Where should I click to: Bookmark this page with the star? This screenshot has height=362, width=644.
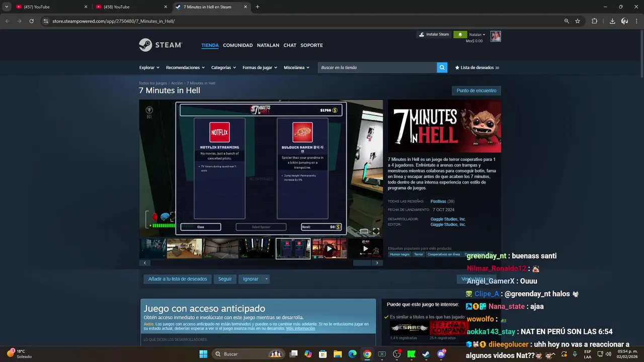pyautogui.click(x=578, y=21)
